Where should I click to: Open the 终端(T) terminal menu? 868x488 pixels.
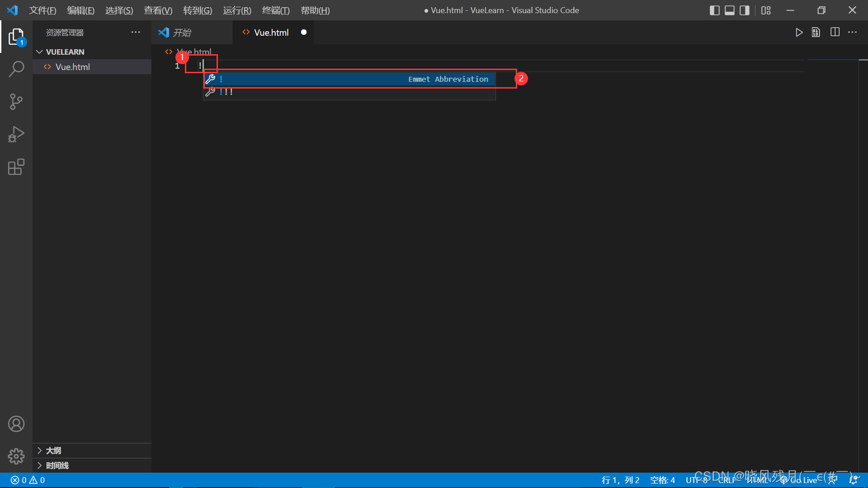point(275,10)
